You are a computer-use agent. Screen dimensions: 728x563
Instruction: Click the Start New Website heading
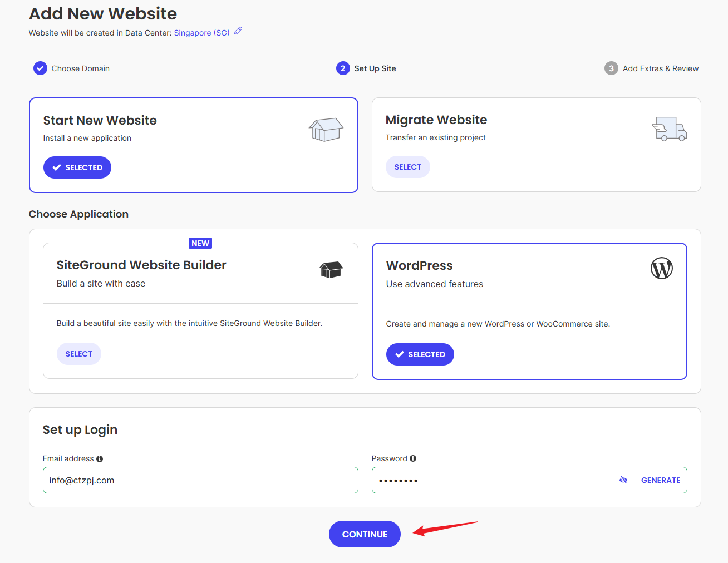(x=100, y=121)
